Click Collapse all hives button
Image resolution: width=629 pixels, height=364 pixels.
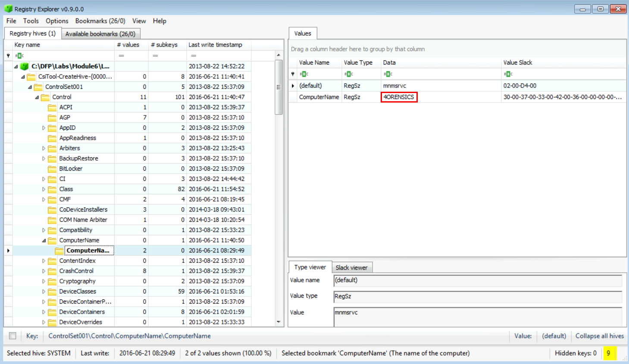pyautogui.click(x=600, y=336)
